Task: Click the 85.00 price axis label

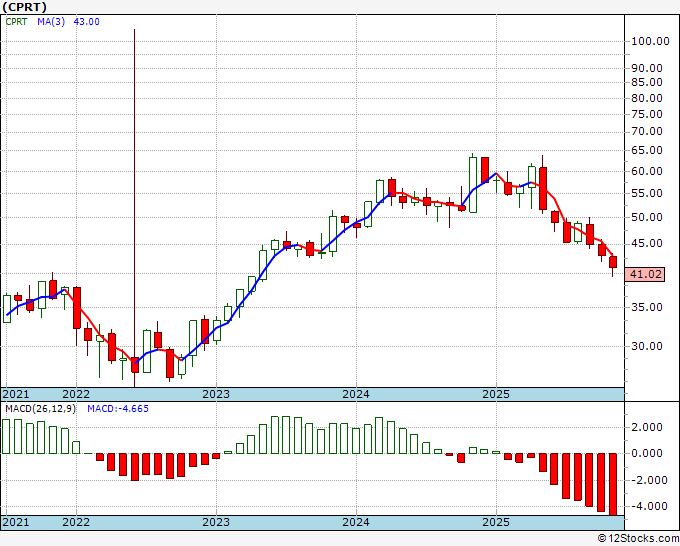Action: [x=647, y=82]
